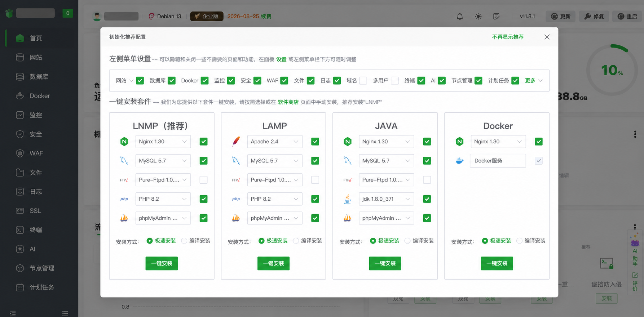Screen dimensions: 644x317
Task: Enable the 多用户 menu checkbox
Action: click(395, 81)
